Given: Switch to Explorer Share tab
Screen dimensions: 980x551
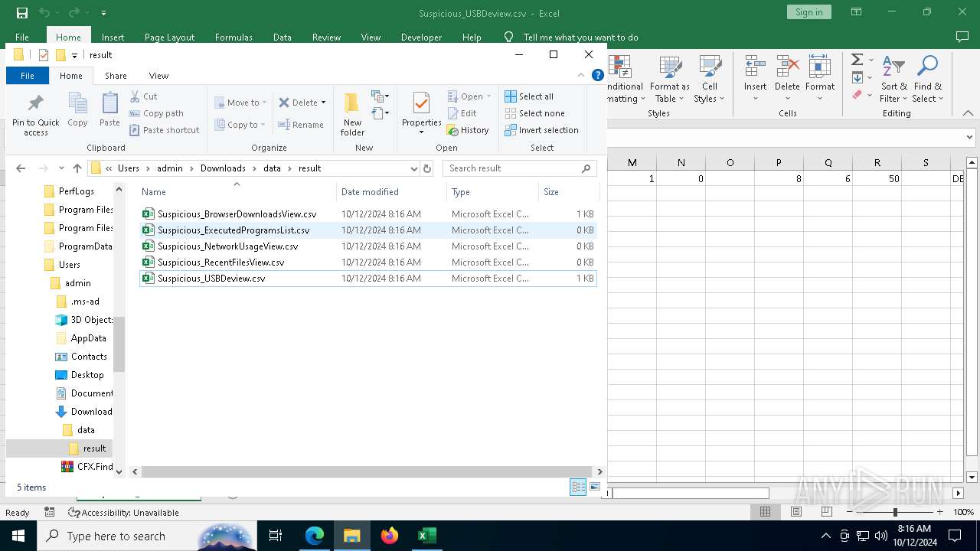Looking at the screenshot, I should point(116,76).
